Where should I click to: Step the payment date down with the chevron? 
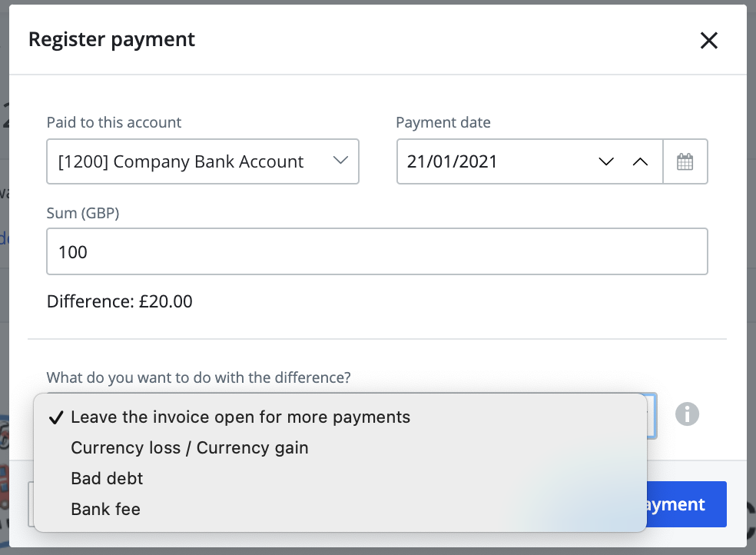606,161
